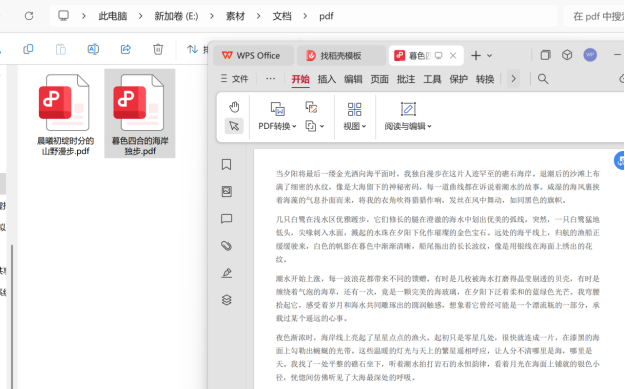This screenshot has height=389, width=625.
Task: Click the ellipsis more button beside 文件
Action: pyautogui.click(x=271, y=79)
